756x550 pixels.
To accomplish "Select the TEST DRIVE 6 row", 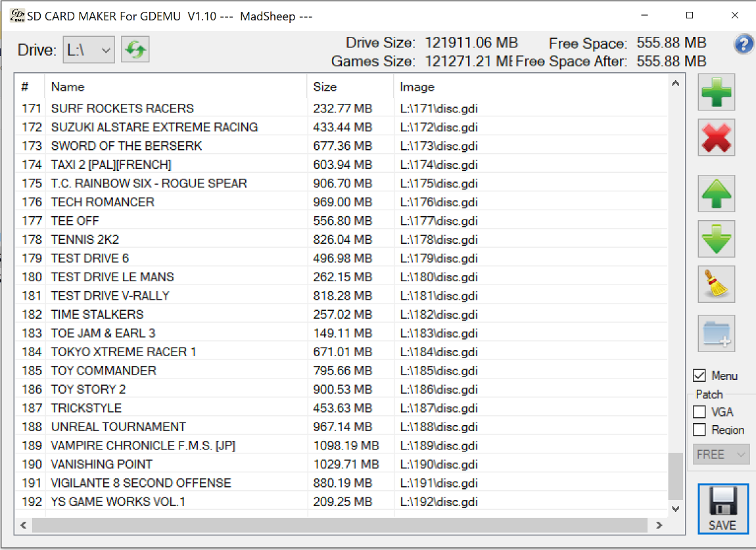I will (341, 258).
